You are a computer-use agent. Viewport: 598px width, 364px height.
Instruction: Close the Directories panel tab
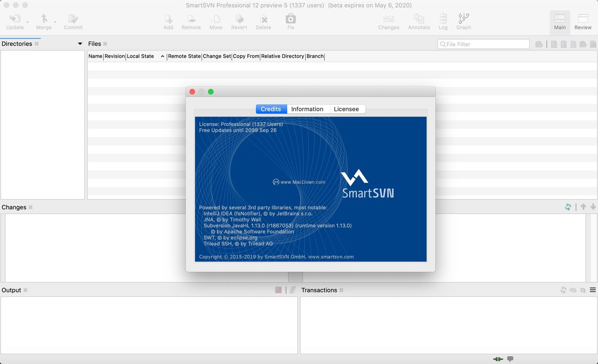pos(37,44)
